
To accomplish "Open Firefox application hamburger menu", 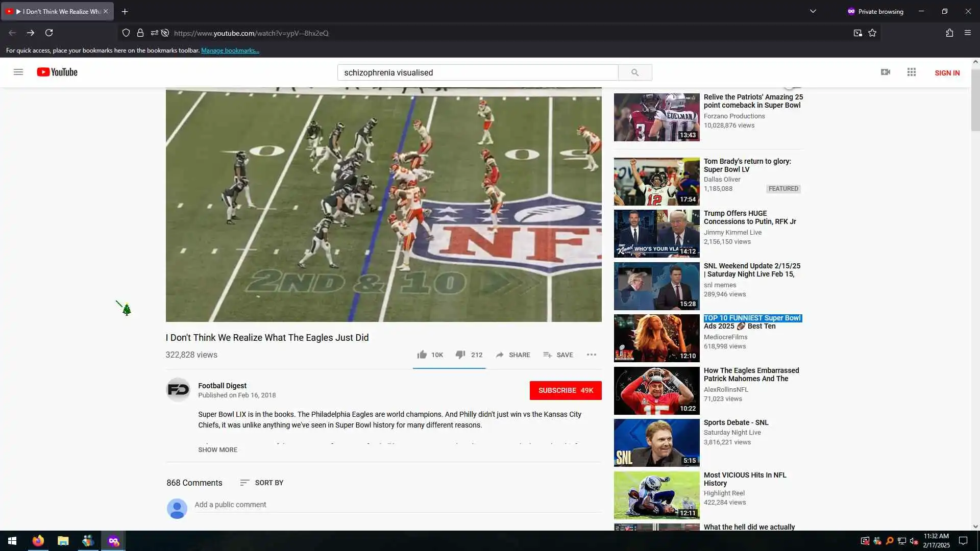I will click(x=967, y=33).
